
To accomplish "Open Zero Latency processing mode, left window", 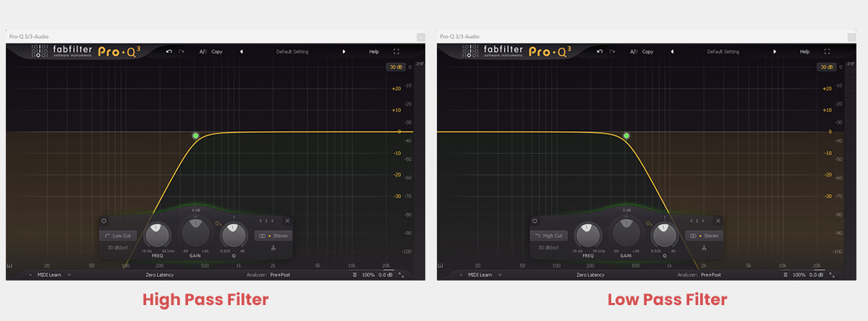I will click(160, 275).
